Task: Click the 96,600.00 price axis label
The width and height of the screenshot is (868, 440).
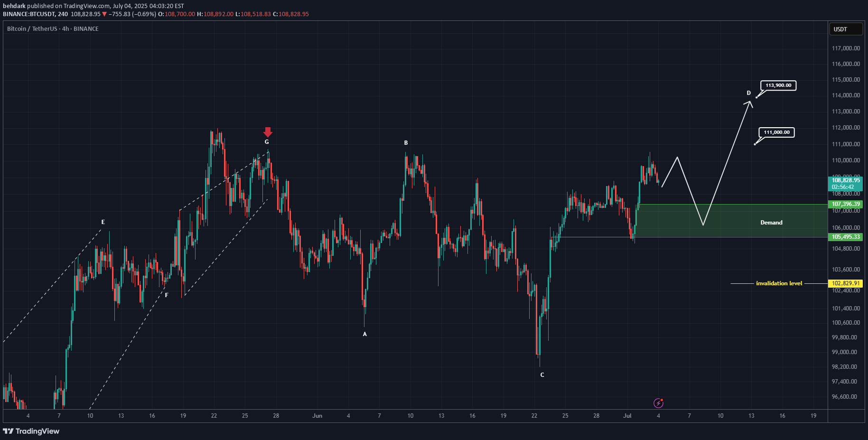Action: pyautogui.click(x=845, y=397)
